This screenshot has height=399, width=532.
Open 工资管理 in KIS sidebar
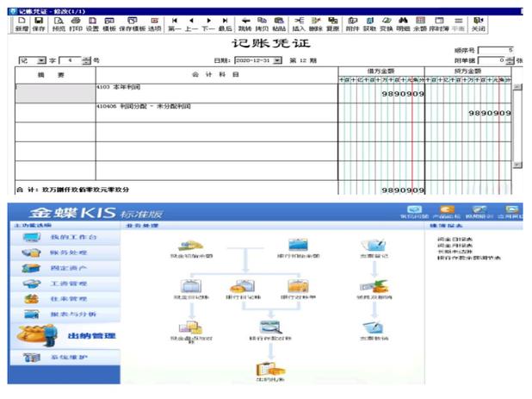pos(65,284)
